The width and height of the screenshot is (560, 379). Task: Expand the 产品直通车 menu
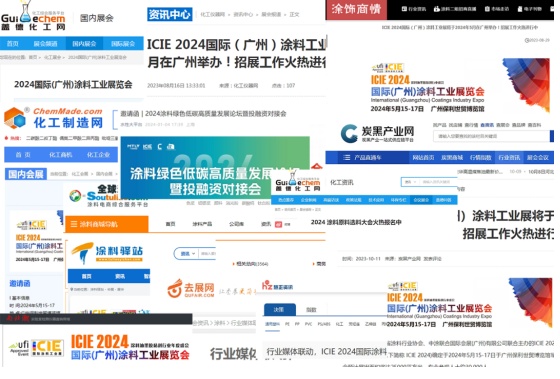point(367,158)
